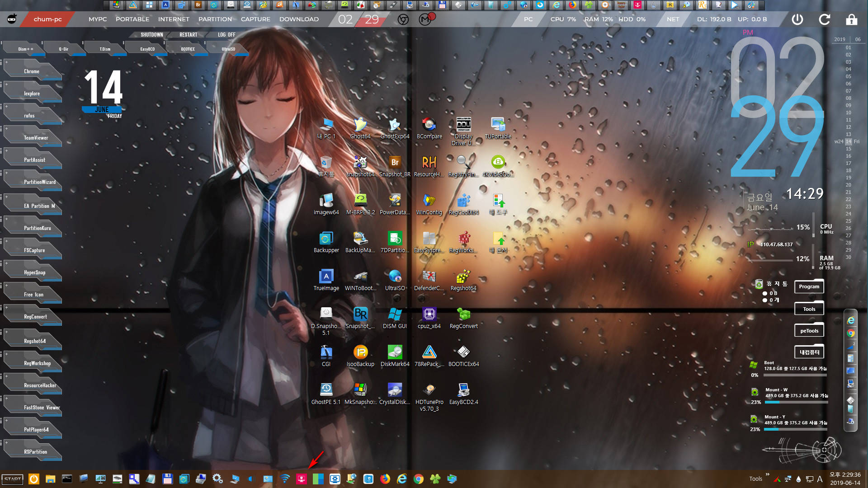Open the 내컴퓨터 folder button
868x488 pixels.
click(809, 352)
